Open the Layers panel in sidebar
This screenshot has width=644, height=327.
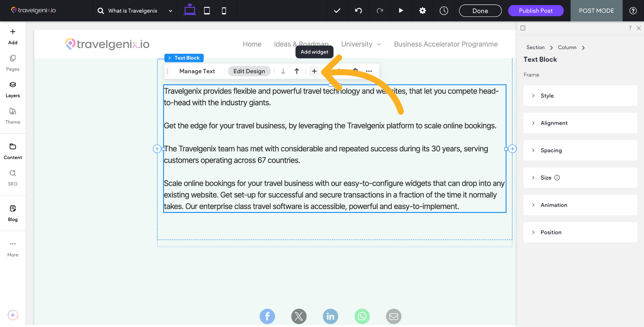pyautogui.click(x=13, y=89)
